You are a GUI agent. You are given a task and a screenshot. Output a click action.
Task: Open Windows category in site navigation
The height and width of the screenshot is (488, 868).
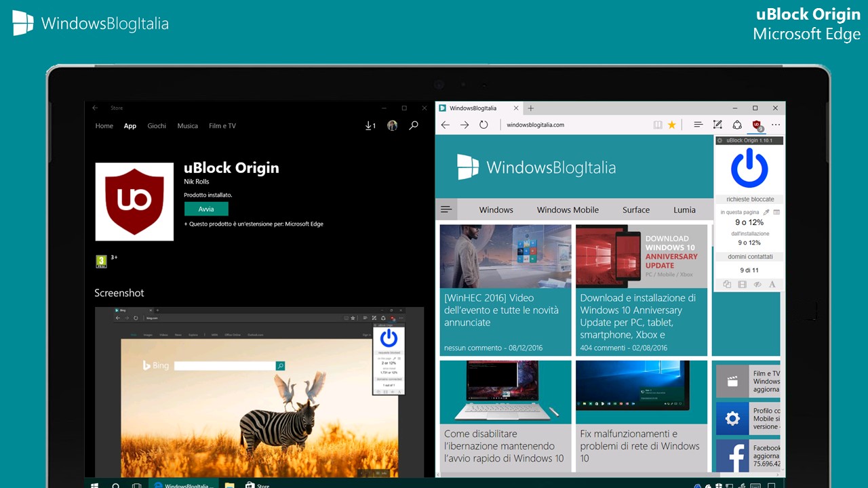(x=496, y=210)
